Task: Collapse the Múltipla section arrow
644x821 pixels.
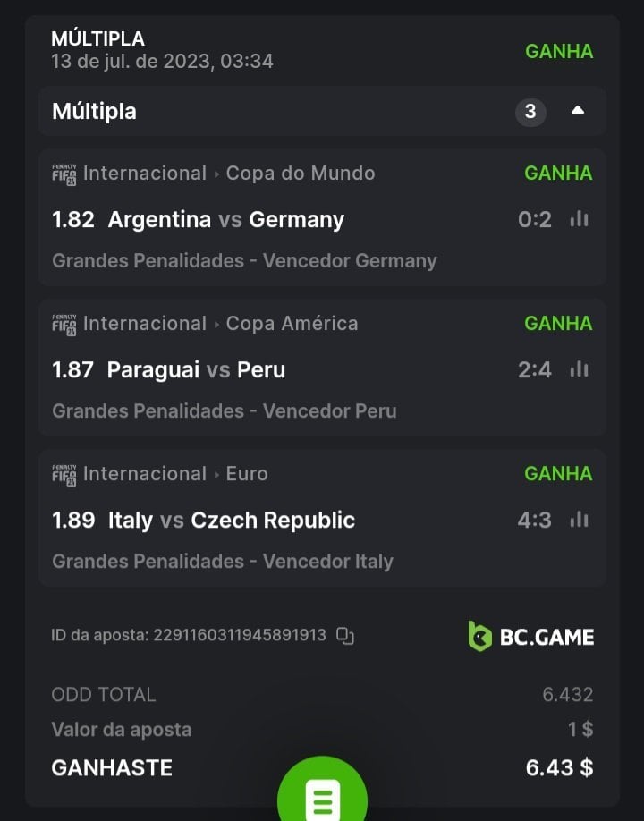Action: 578,111
